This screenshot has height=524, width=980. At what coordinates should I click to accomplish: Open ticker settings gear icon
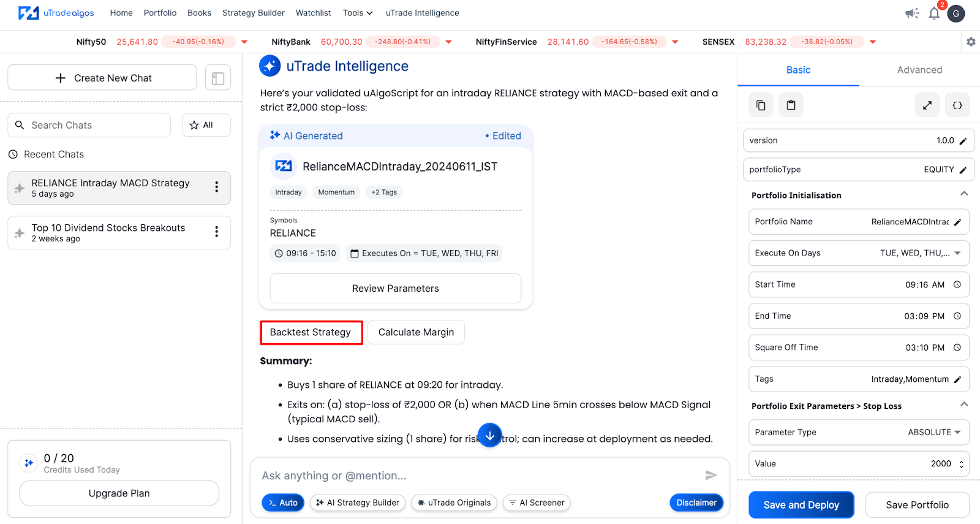971,42
